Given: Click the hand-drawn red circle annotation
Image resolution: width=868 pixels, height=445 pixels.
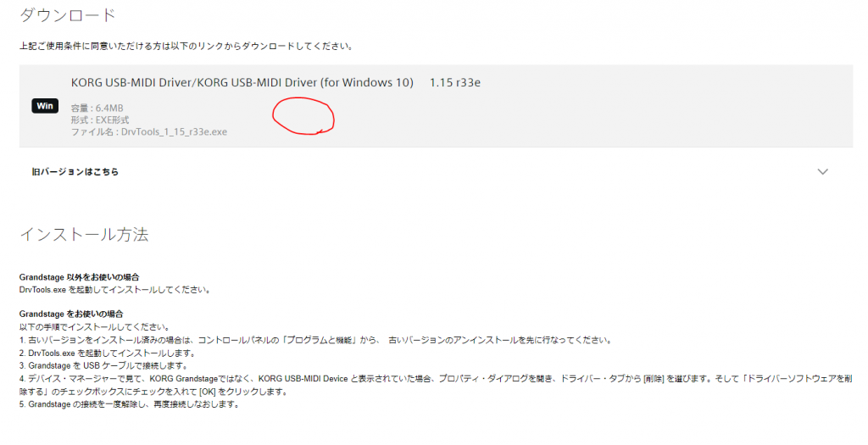Looking at the screenshot, I should (303, 116).
